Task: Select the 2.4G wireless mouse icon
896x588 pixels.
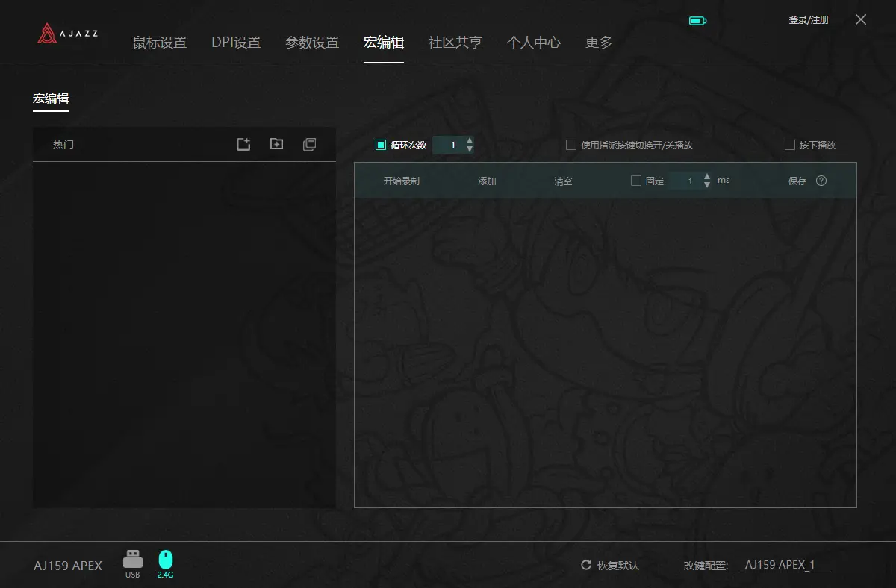Action: (x=164, y=558)
